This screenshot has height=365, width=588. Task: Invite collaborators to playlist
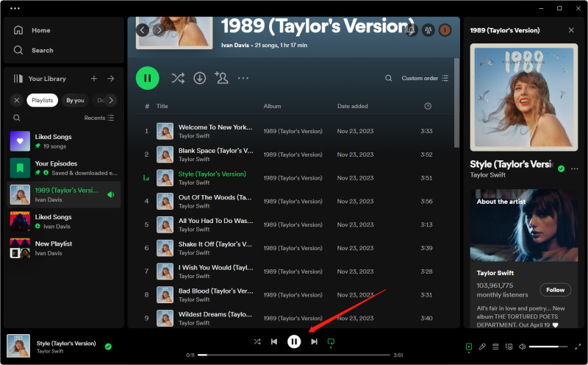pos(221,78)
